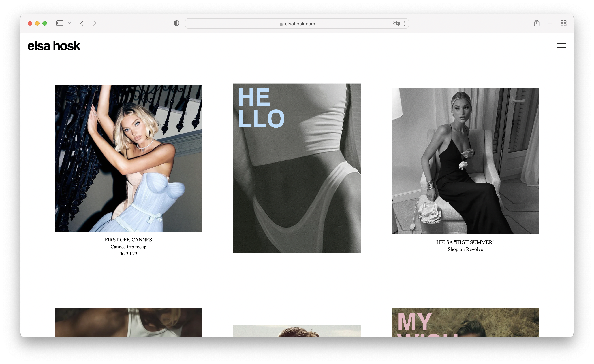Screen dimensions: 594x364
Task: Open the Share icon
Action: (x=536, y=23)
